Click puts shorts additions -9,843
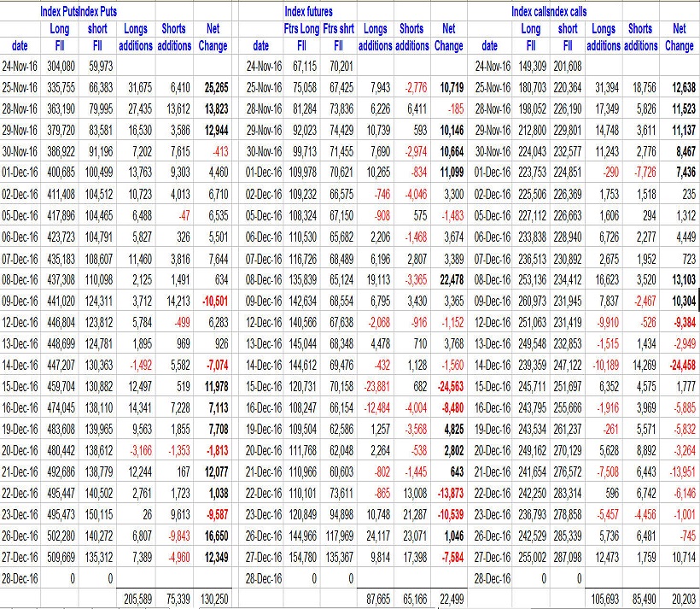The height and width of the screenshot is (609, 700). point(179,536)
